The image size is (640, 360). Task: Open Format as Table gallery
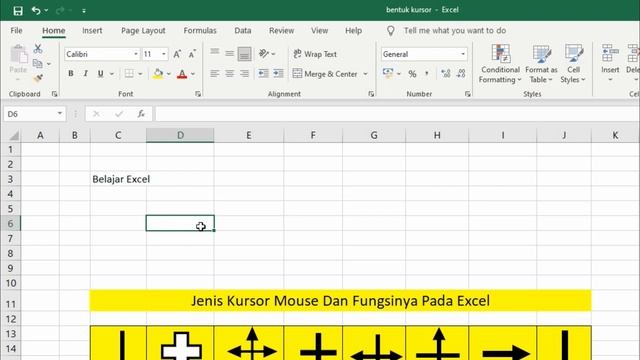[x=541, y=64]
